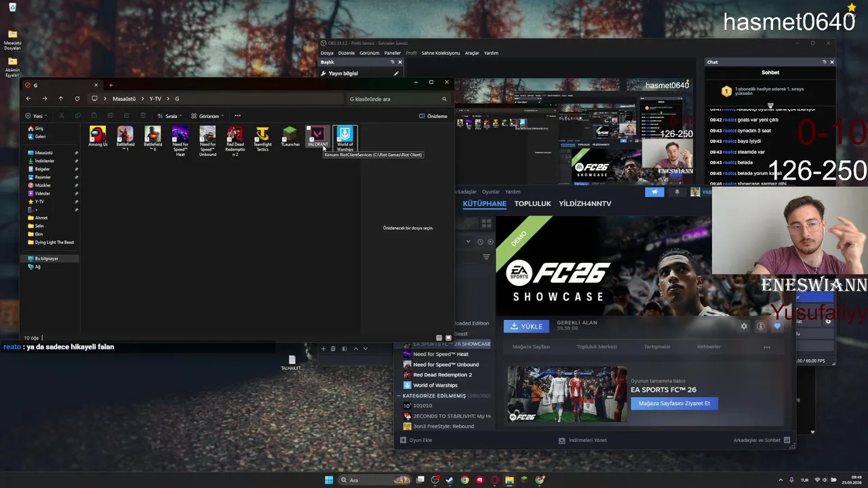Click the Explorer delete trash icon

click(142, 116)
